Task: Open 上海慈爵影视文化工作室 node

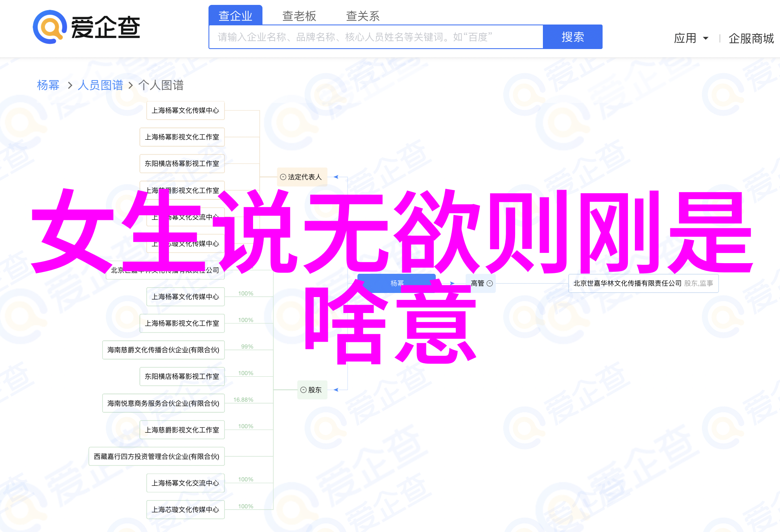Action: [182, 430]
